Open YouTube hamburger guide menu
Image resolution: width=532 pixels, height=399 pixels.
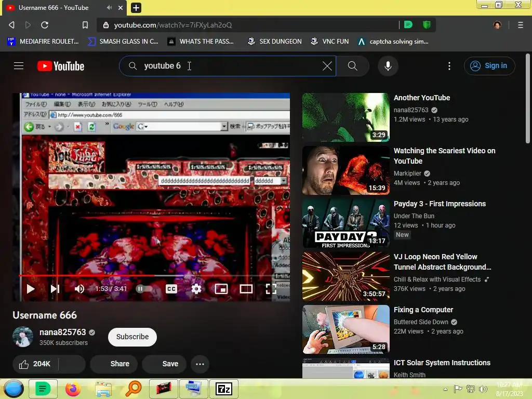19,66
